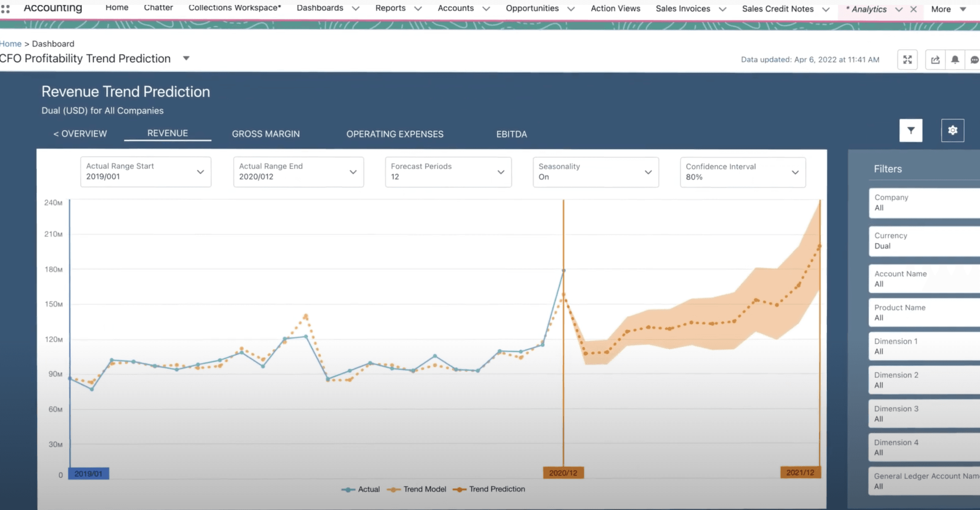Image resolution: width=980 pixels, height=510 pixels.
Task: Click the 2019/01 timeline start marker
Action: tap(88, 473)
